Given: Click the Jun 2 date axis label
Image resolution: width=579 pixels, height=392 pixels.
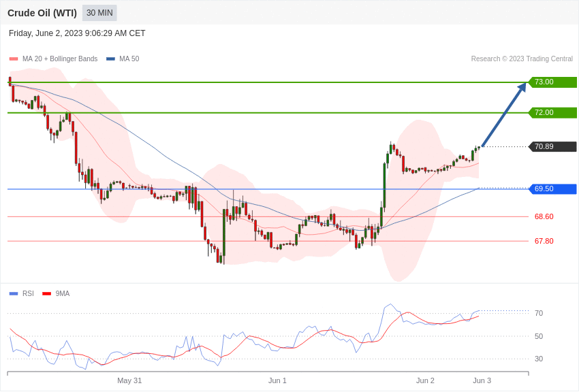Looking at the screenshot, I should coord(425,380).
